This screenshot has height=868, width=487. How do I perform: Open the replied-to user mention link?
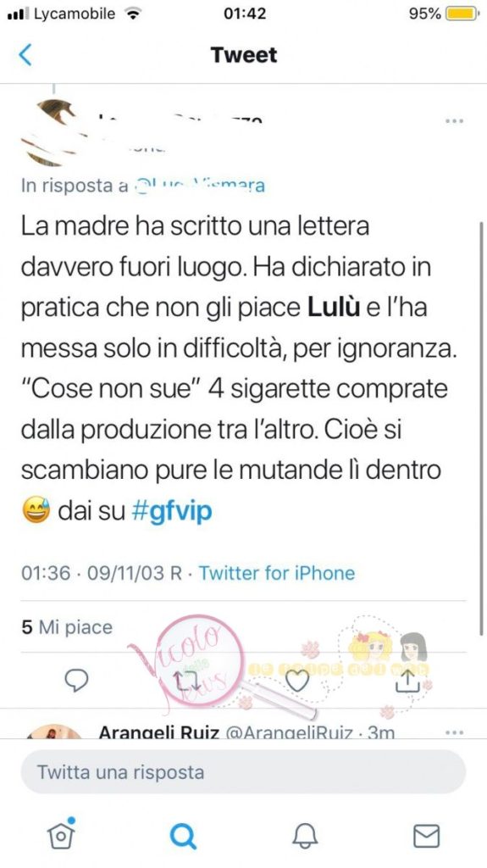[x=199, y=186]
